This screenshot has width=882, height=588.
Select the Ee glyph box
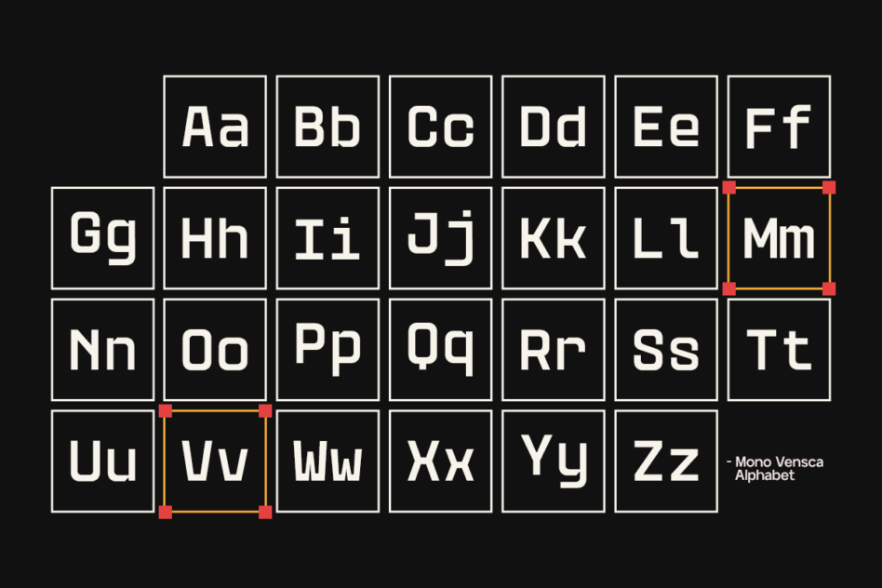click(x=666, y=127)
